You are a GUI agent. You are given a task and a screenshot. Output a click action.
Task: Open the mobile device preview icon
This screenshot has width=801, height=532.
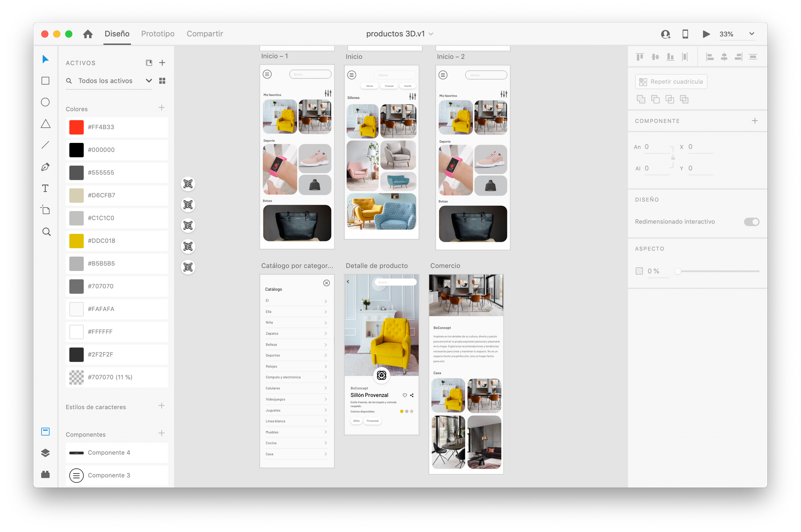[x=685, y=34]
